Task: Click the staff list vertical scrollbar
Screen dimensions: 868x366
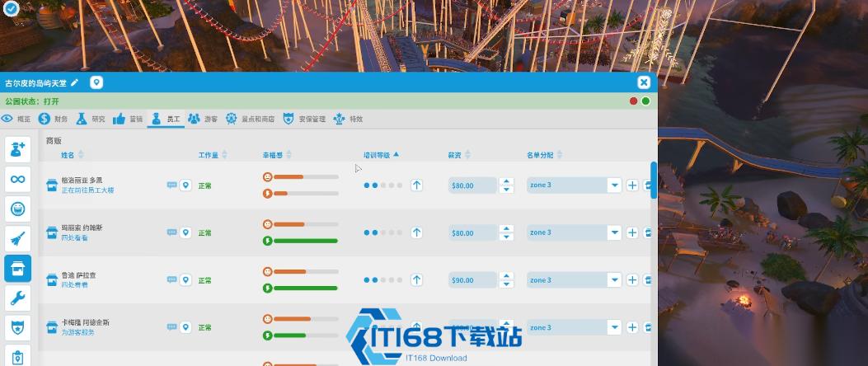Action: pos(654,181)
